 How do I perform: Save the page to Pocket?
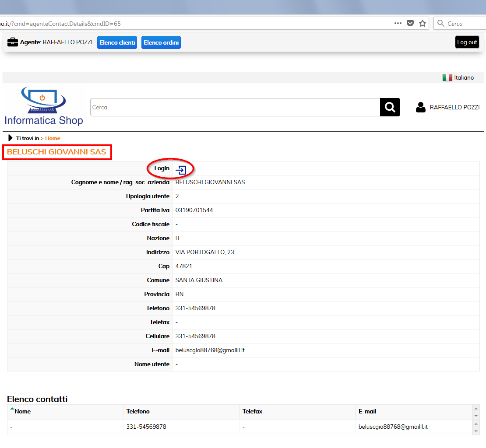pos(410,24)
